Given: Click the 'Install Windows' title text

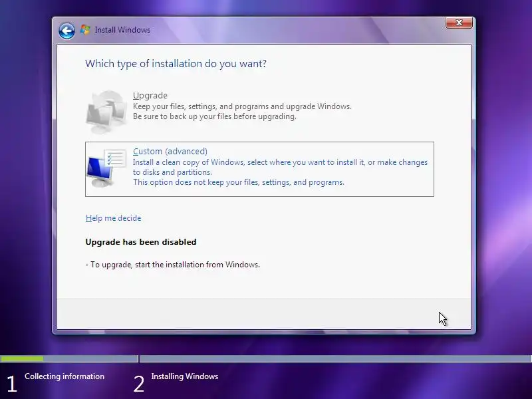Looking at the screenshot, I should point(122,30).
